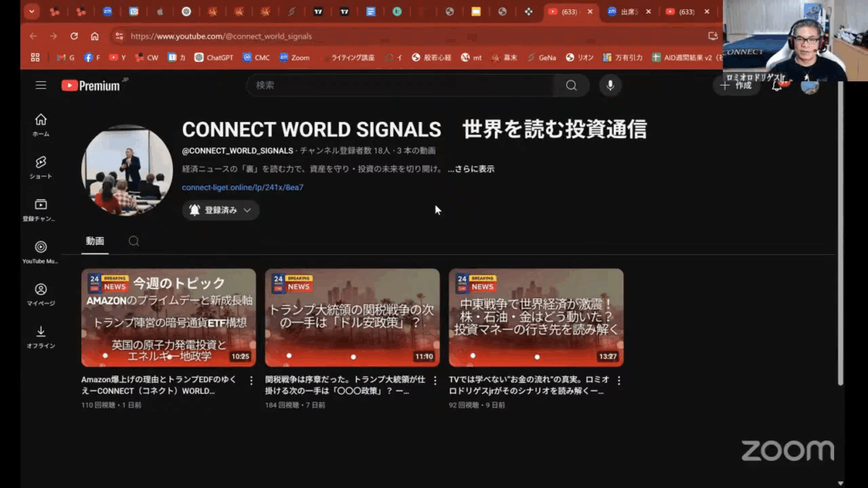
Task: Open the Amazon爆上げの理由 video title
Action: click(159, 385)
